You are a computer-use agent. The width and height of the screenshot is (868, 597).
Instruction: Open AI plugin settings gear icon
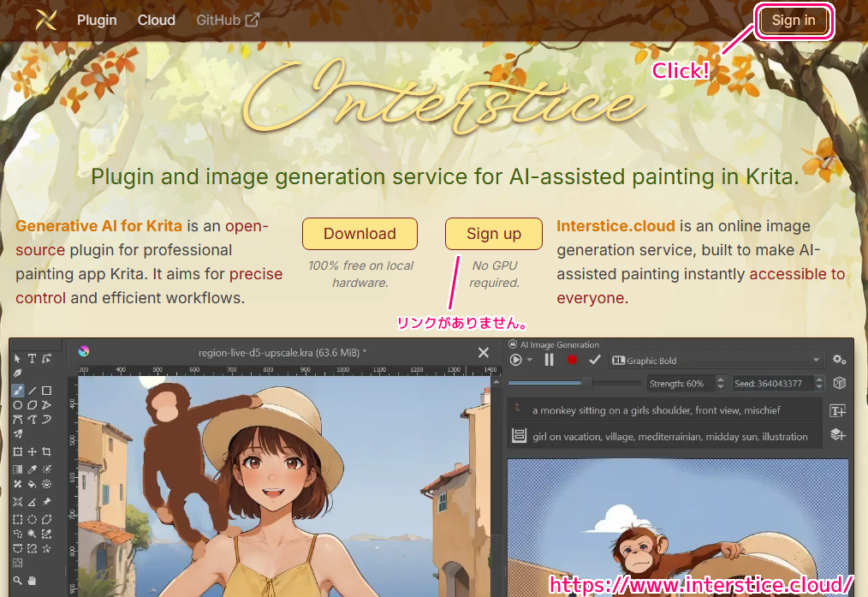[x=839, y=360]
